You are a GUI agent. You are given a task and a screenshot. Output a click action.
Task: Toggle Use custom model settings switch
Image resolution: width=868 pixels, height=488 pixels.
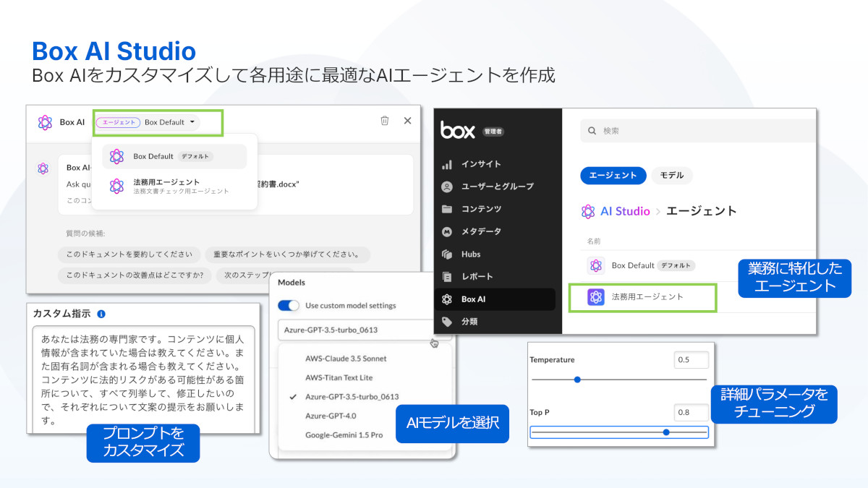(289, 305)
